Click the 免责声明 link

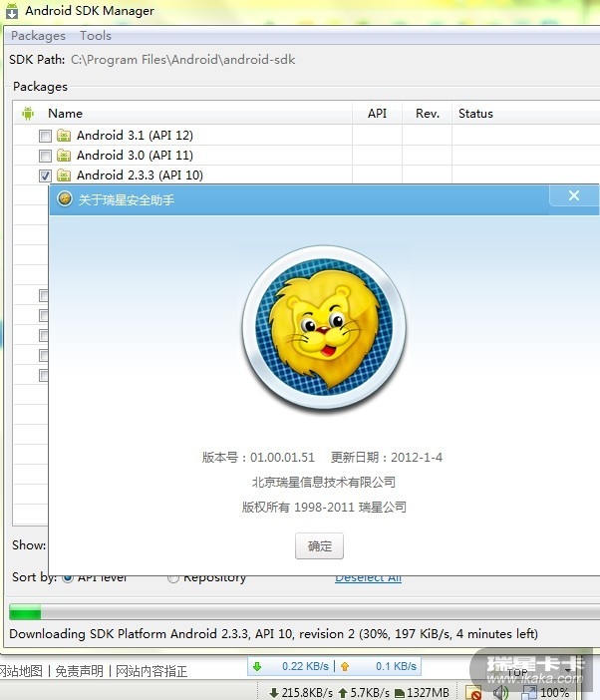(x=79, y=670)
